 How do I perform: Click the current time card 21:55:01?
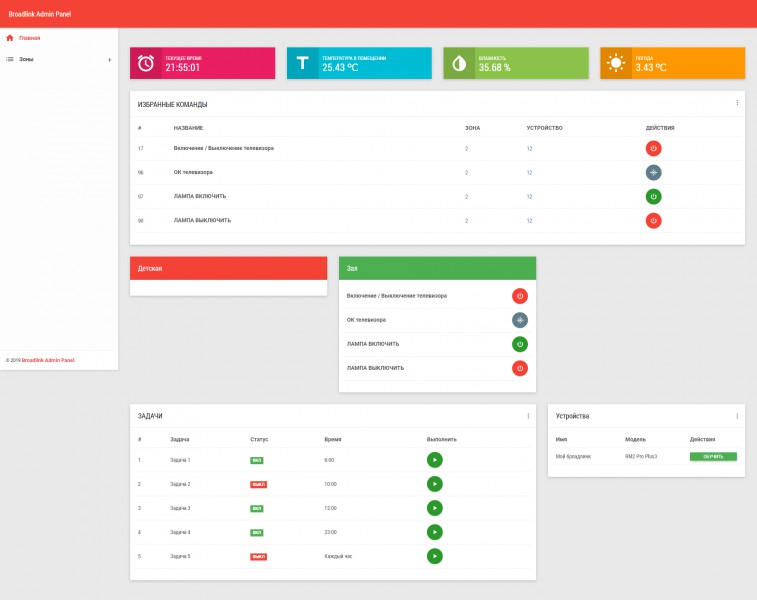[x=202, y=63]
